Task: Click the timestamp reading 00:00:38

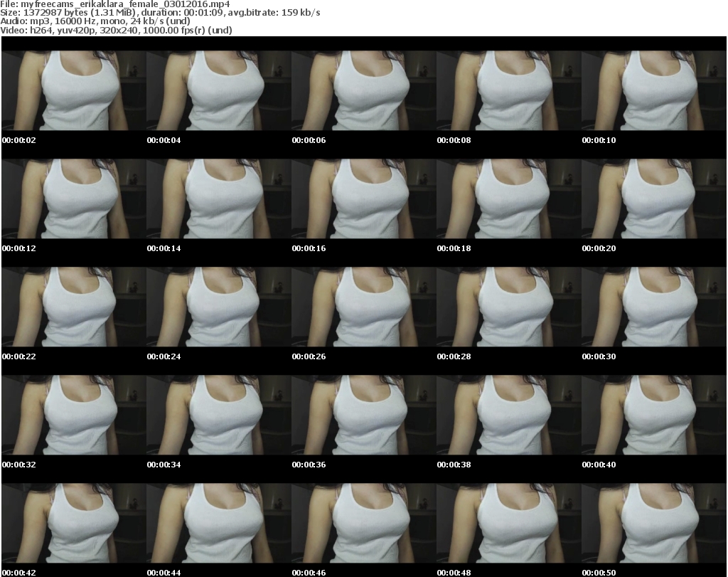Action: 454,465
